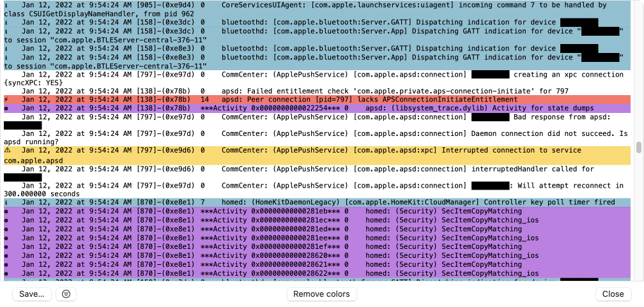The image size is (644, 307).
Task: Click activity icon on the 0x00000000000281eb row
Action: coord(6,211)
